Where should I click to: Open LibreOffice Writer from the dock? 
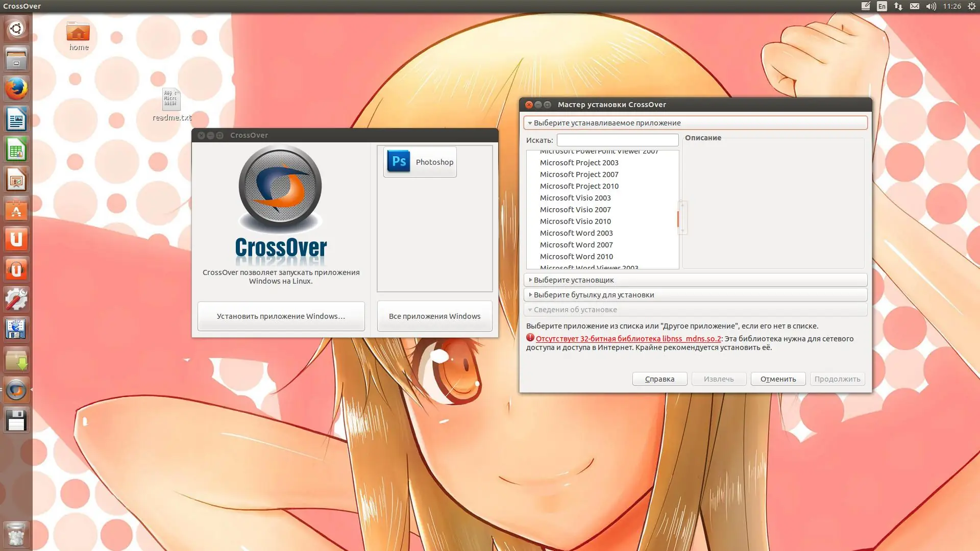tap(16, 119)
